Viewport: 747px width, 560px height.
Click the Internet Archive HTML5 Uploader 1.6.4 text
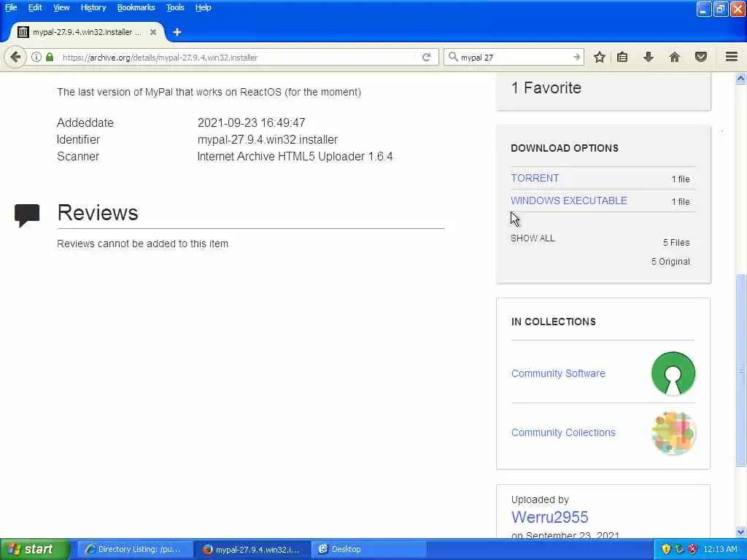click(x=295, y=156)
